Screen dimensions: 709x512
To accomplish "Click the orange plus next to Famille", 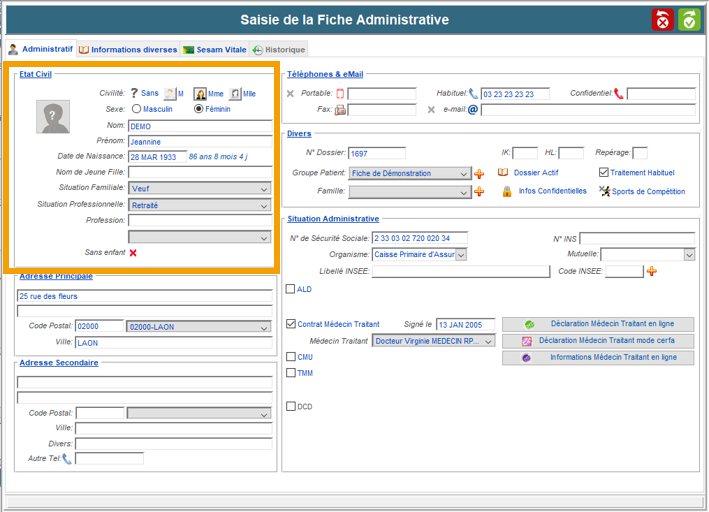I will [479, 191].
